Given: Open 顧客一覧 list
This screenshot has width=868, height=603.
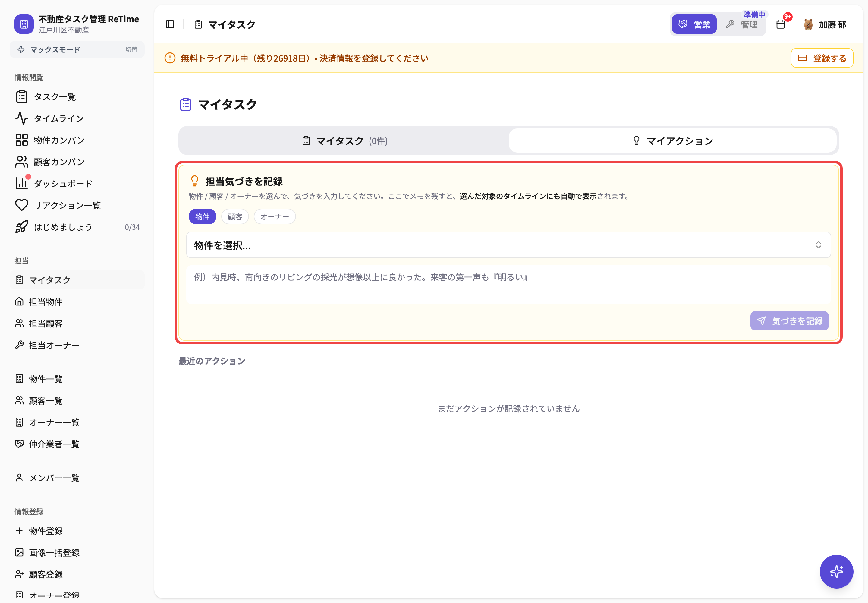Looking at the screenshot, I should [77, 400].
